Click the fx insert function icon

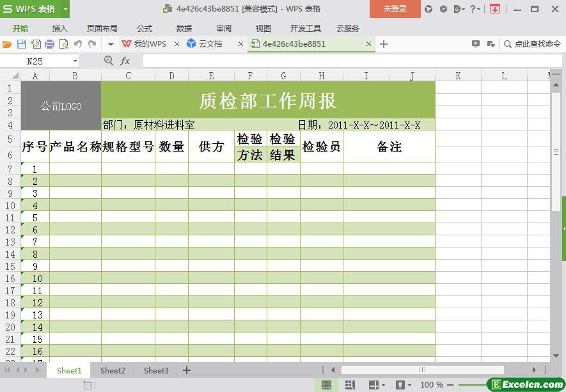pyautogui.click(x=125, y=61)
